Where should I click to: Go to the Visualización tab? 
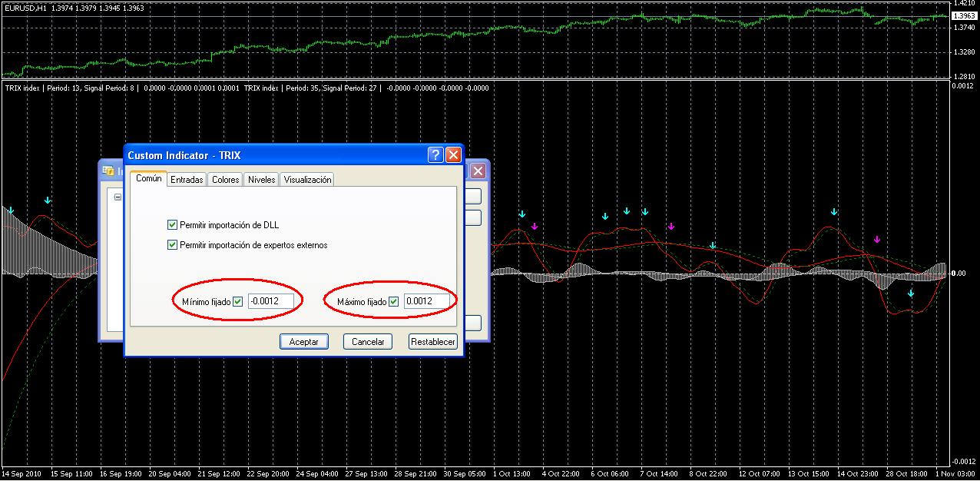click(x=307, y=180)
